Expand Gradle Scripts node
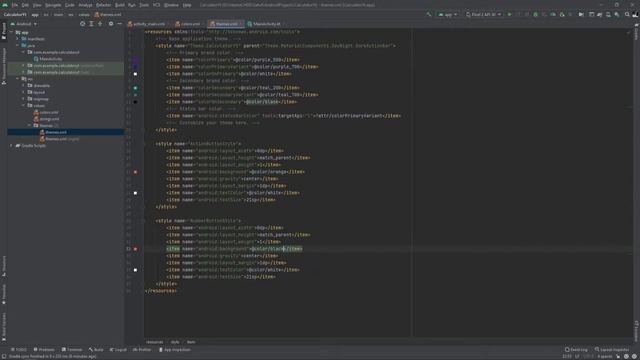This screenshot has width=640, height=360. 11,146
